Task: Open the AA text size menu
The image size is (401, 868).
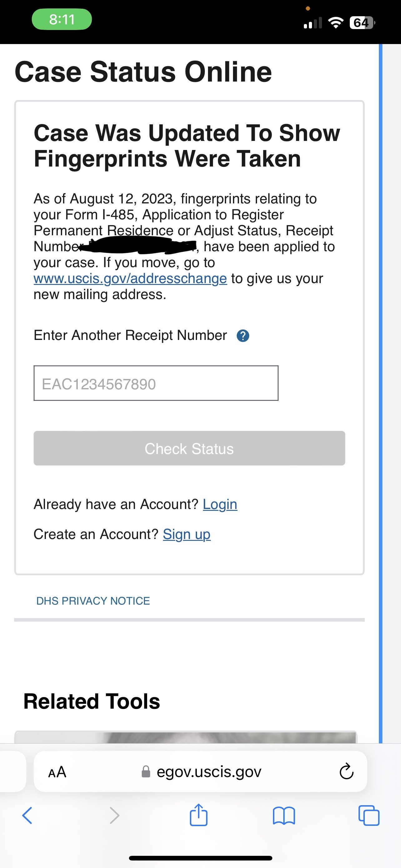Action: 57,772
